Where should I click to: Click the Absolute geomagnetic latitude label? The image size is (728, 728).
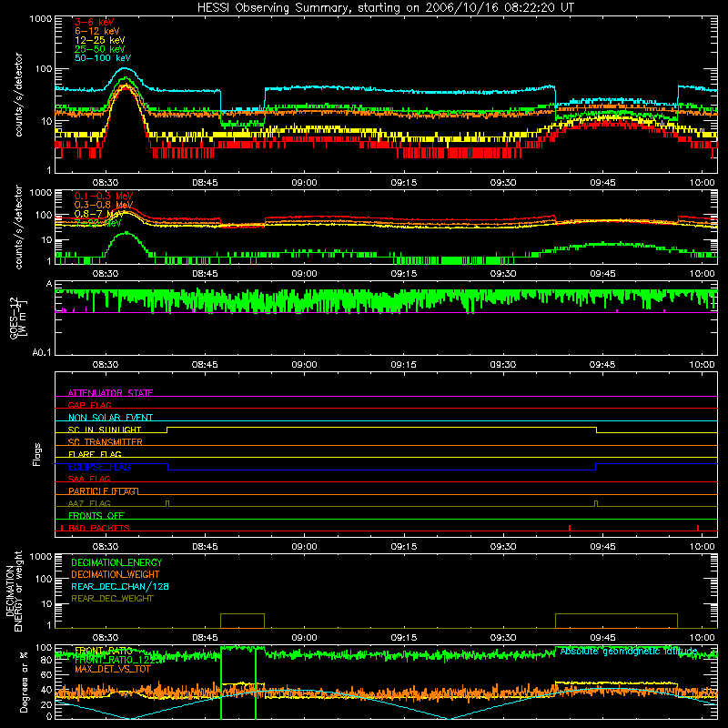click(629, 652)
